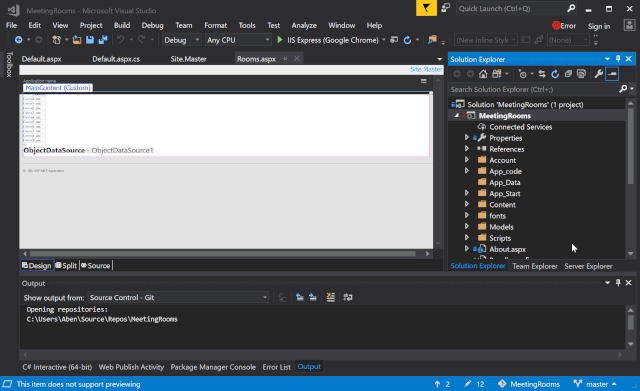Image resolution: width=640 pixels, height=391 pixels.
Task: Click the Open File folder icon
Action: point(77,40)
